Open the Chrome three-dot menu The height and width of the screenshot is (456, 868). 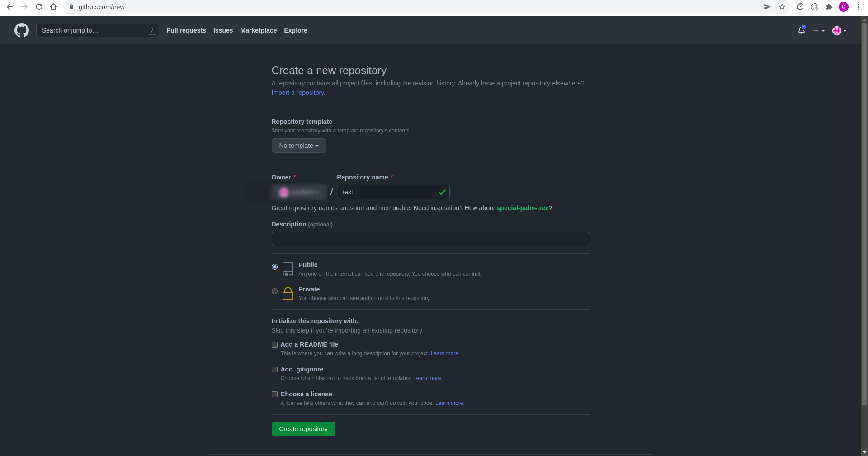[858, 7]
